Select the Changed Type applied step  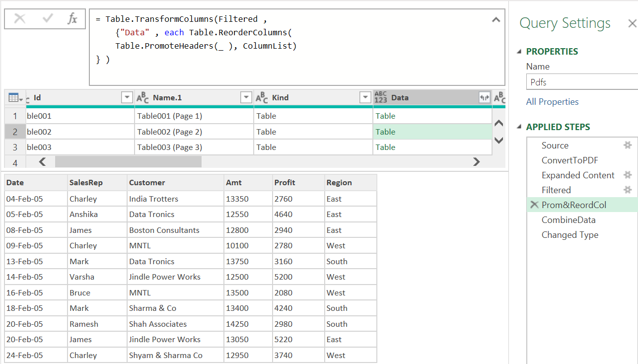point(570,235)
